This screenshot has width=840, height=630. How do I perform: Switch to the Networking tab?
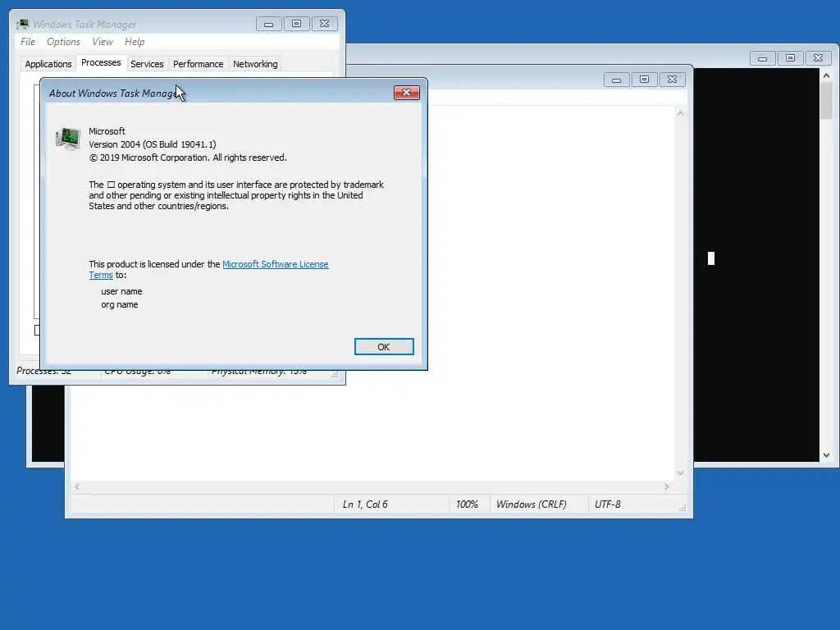coord(255,64)
